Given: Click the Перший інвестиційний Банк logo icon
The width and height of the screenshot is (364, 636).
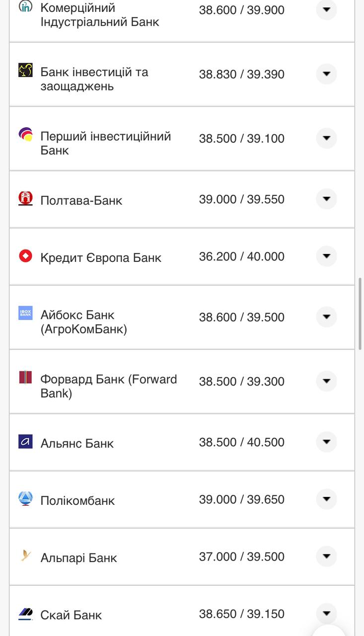Looking at the screenshot, I should 25,135.
